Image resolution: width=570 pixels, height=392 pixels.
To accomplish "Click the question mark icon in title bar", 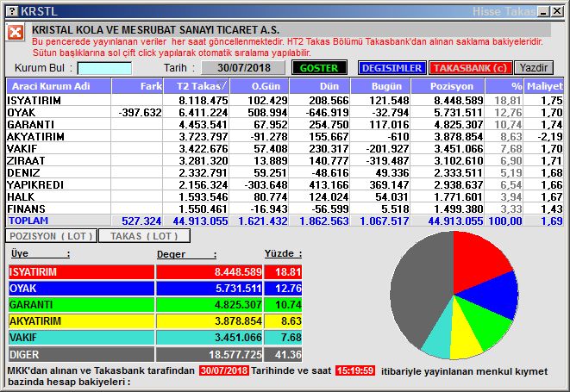I will pyautogui.click(x=12, y=11).
